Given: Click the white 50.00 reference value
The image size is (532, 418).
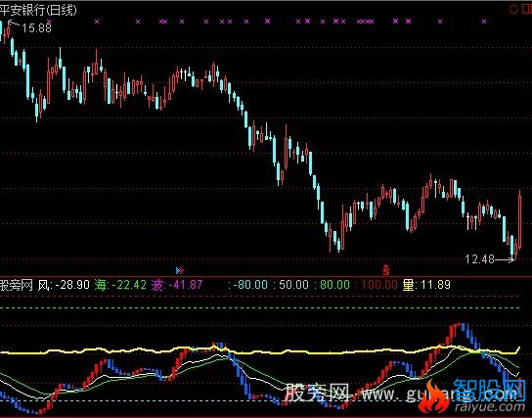Looking at the screenshot, I should point(293,285).
